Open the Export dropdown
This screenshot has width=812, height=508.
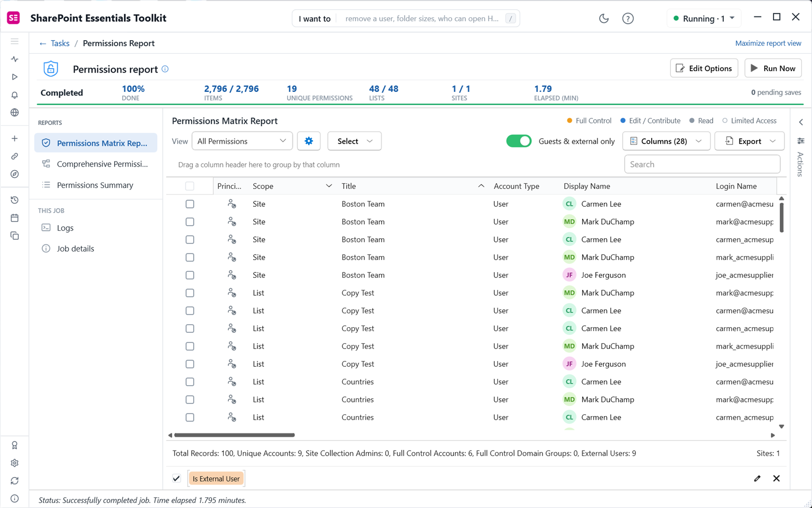(x=750, y=141)
